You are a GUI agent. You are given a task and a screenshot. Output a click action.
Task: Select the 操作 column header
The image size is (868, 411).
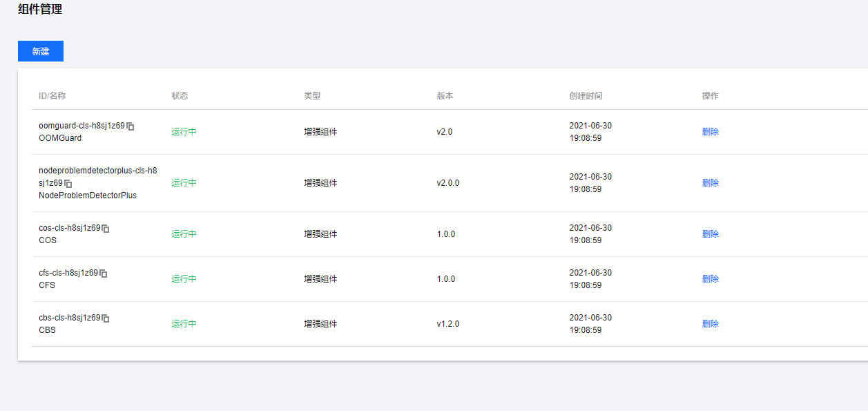pos(711,96)
